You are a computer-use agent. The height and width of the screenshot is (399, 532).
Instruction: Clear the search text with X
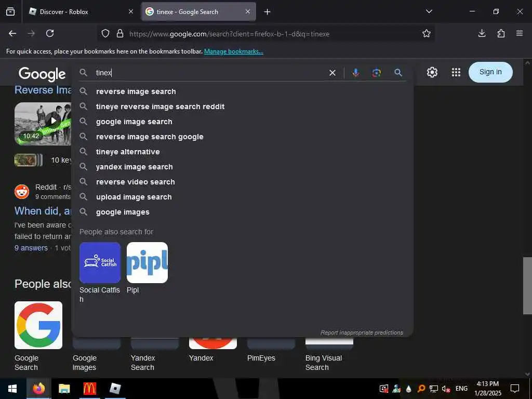tap(332, 73)
